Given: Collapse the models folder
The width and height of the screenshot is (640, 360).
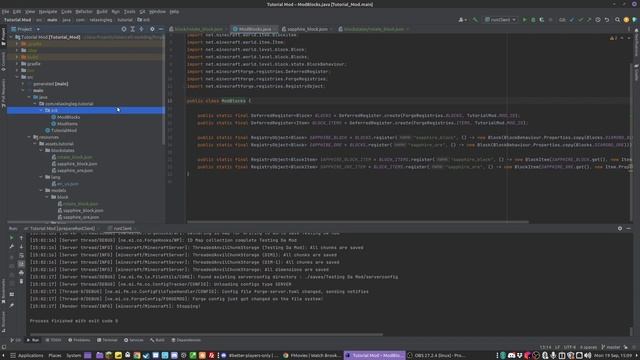Looking at the screenshot, I should (41, 190).
